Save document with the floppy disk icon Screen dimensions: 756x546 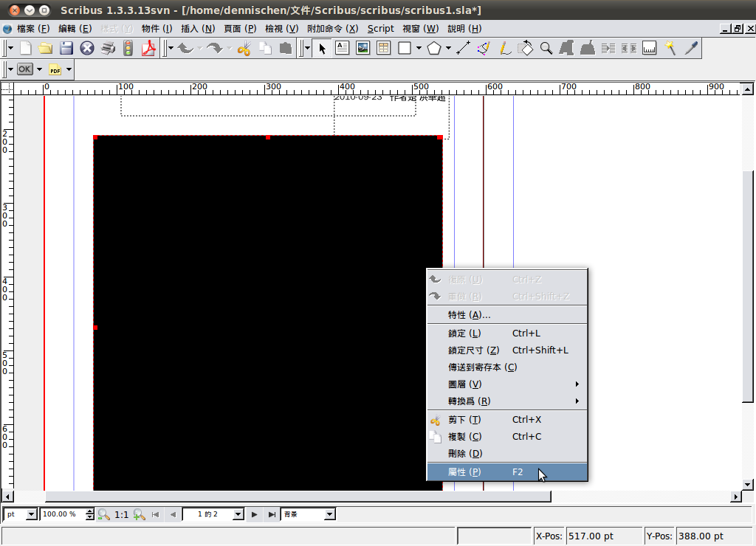[x=66, y=48]
